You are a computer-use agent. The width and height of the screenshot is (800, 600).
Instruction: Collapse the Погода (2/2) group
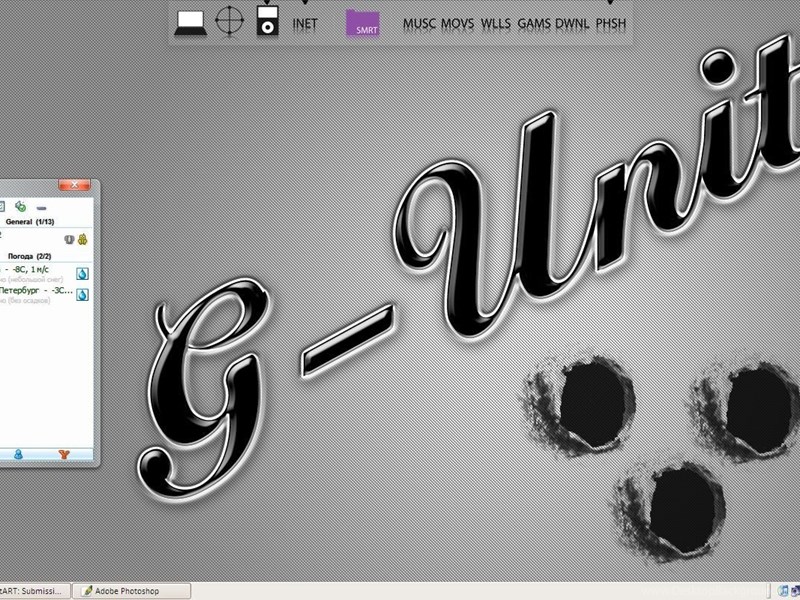point(30,256)
